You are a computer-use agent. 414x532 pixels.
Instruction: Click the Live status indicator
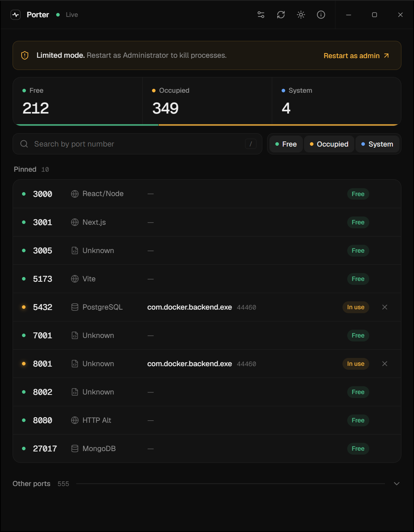(67, 15)
